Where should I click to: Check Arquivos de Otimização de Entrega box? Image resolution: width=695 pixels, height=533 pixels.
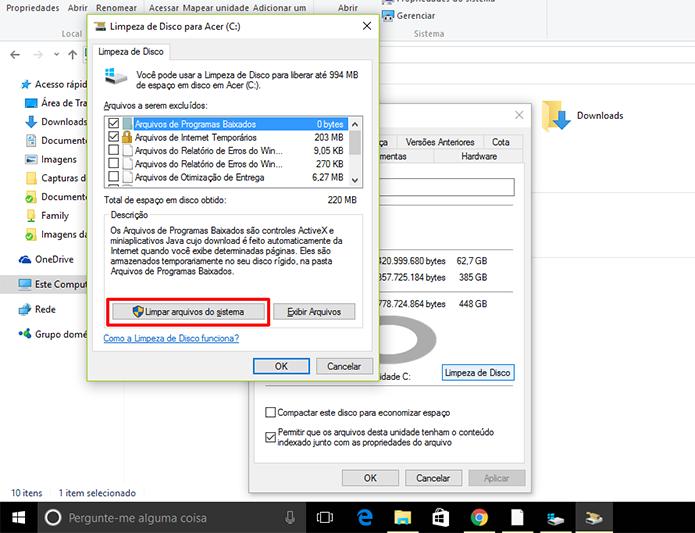click(x=113, y=177)
